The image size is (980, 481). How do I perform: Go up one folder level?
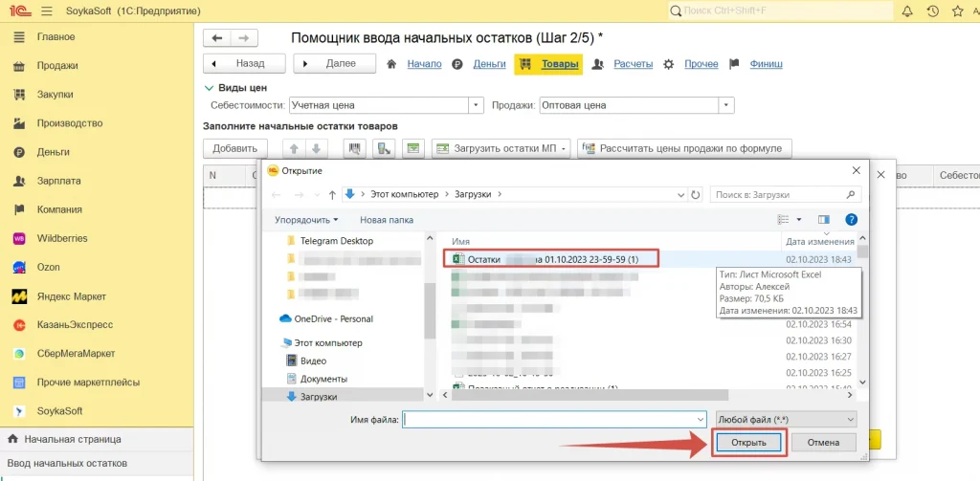[332, 194]
